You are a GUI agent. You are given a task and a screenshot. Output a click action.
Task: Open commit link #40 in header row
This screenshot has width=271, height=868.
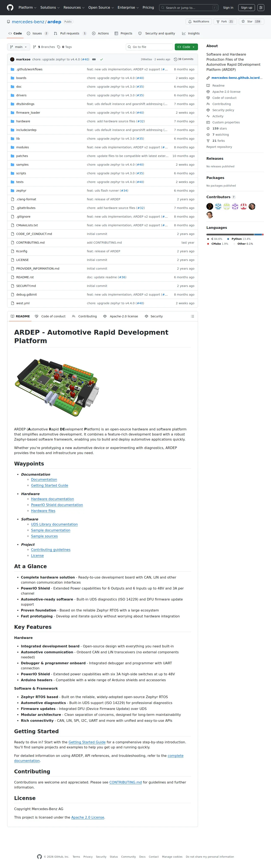(x=85, y=59)
